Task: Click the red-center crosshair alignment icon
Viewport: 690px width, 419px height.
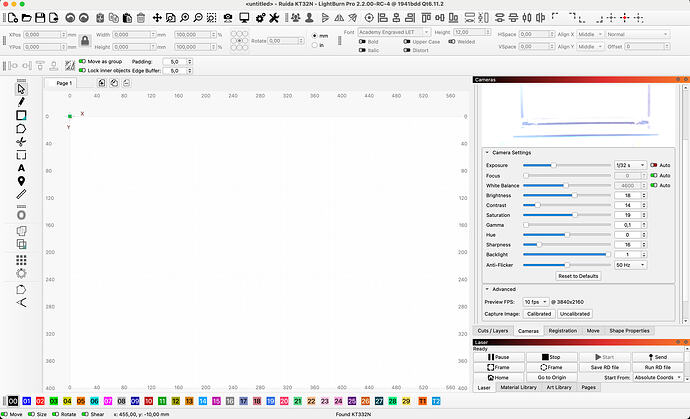Action: pyautogui.click(x=625, y=18)
